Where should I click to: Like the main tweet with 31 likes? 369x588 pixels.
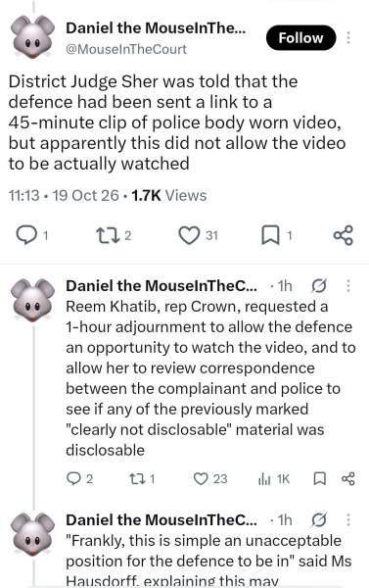[x=198, y=235]
